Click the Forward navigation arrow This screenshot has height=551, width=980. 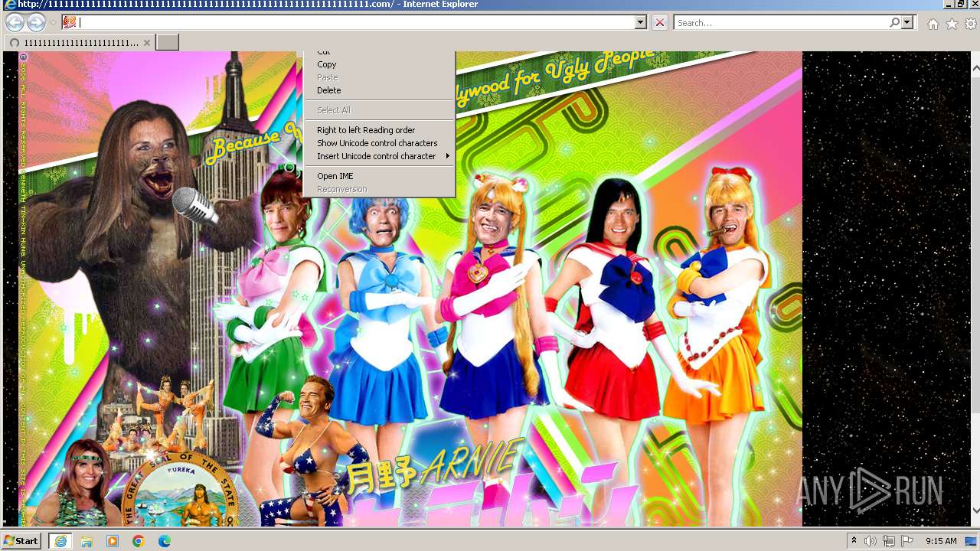(36, 23)
